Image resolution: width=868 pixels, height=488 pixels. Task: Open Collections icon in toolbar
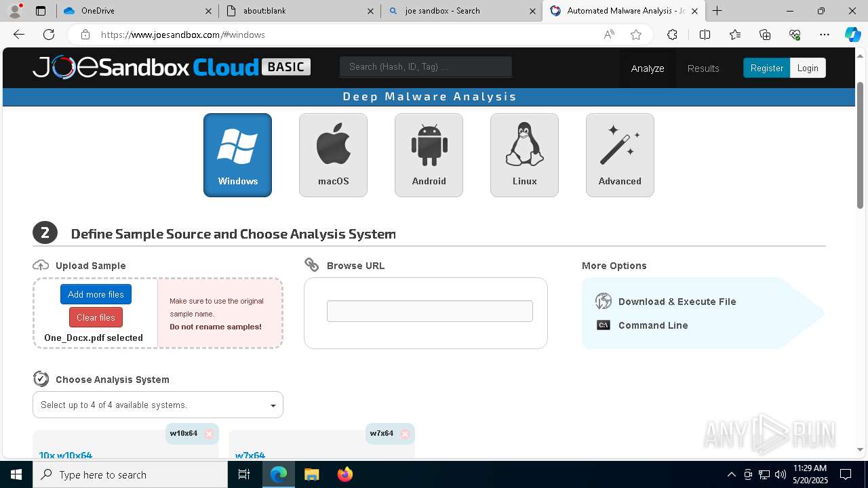click(x=765, y=35)
